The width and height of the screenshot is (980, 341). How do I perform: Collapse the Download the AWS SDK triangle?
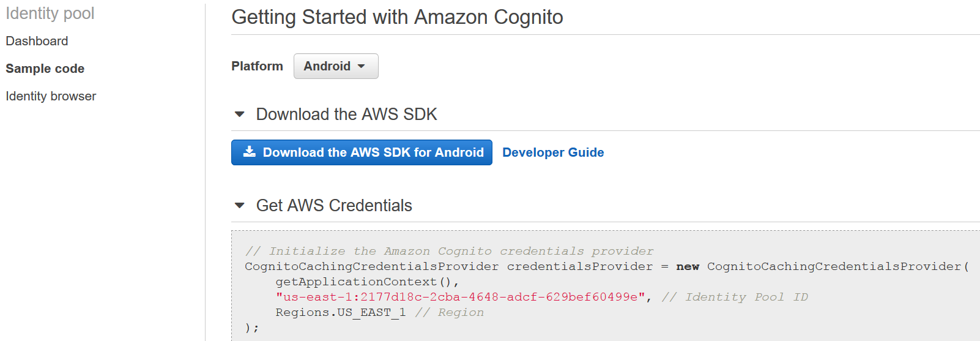pyautogui.click(x=240, y=114)
